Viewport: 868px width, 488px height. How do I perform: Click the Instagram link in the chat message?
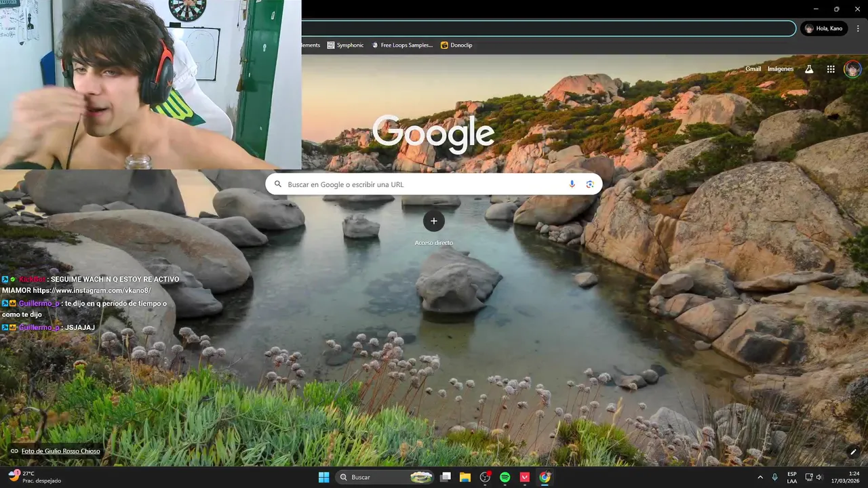click(92, 290)
